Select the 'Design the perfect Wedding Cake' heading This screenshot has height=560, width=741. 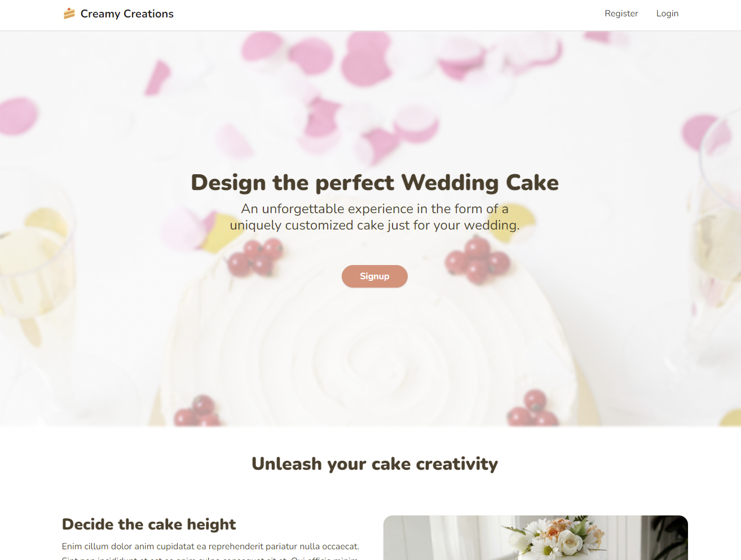(x=375, y=183)
